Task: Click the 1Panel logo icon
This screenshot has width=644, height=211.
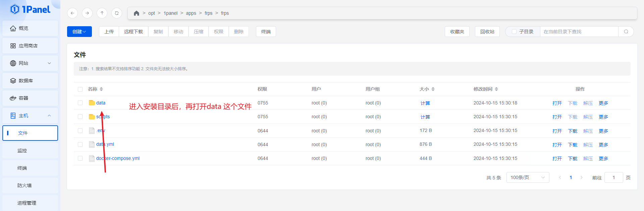Action: (15, 9)
